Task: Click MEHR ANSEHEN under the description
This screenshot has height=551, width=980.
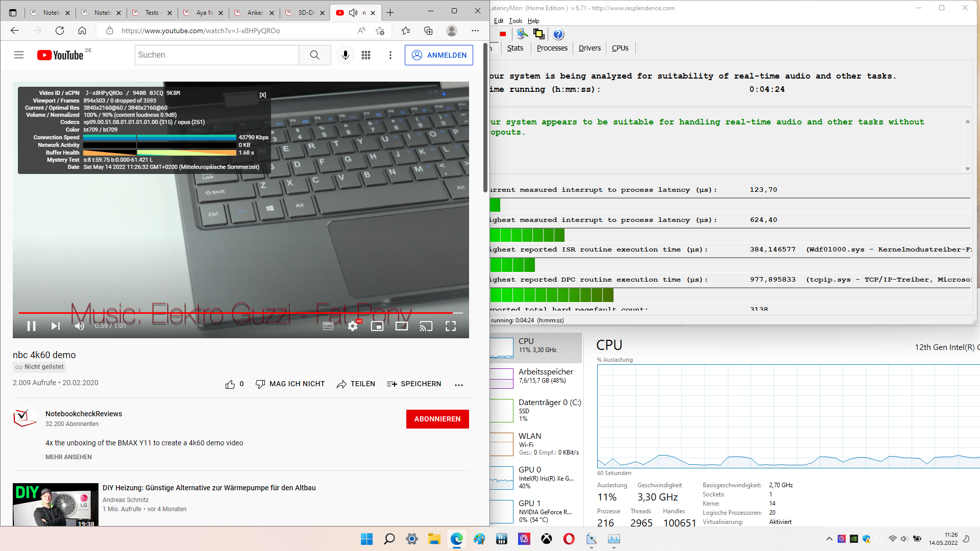Action: [x=68, y=457]
